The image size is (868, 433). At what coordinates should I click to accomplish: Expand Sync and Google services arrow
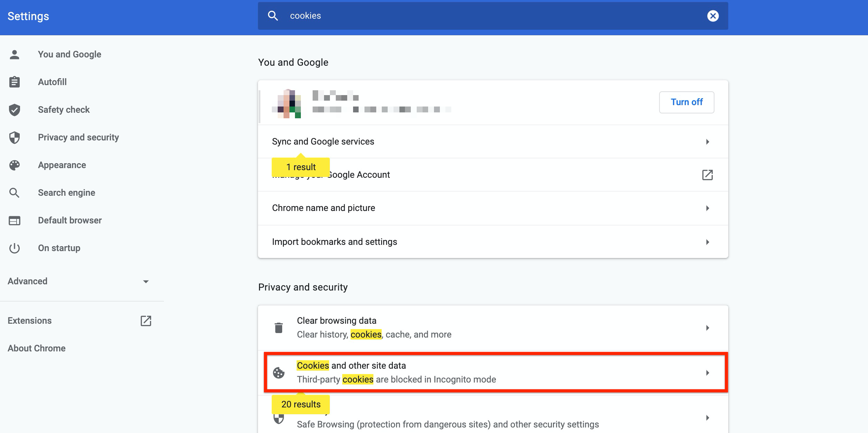pyautogui.click(x=708, y=142)
